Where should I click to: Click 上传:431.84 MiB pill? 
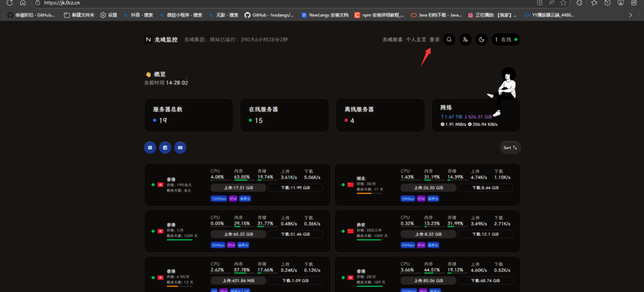click(x=238, y=281)
